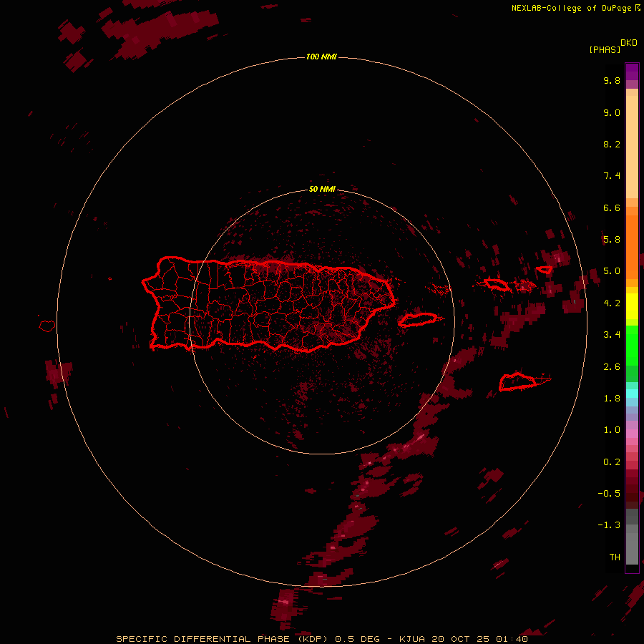This screenshot has width=644, height=644.
Task: Click the 1.0 value on the color scale
Action: pyautogui.click(x=612, y=430)
